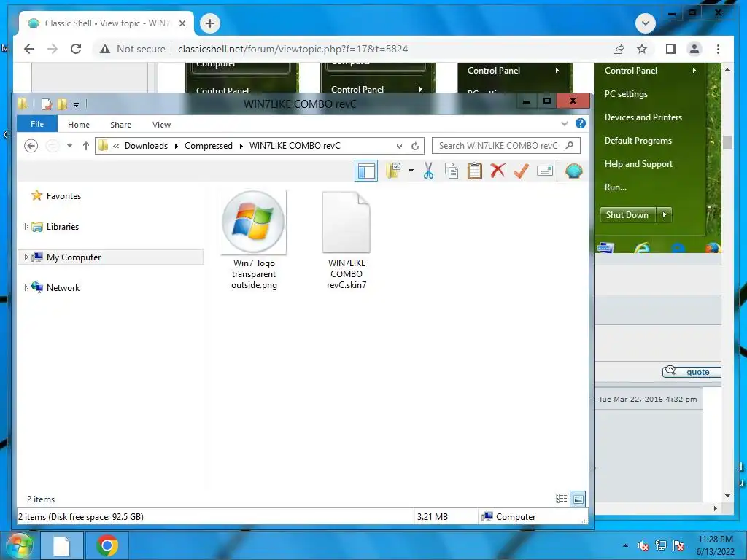Focus the Search WIN7LIKE COMBO revC box

pyautogui.click(x=506, y=146)
